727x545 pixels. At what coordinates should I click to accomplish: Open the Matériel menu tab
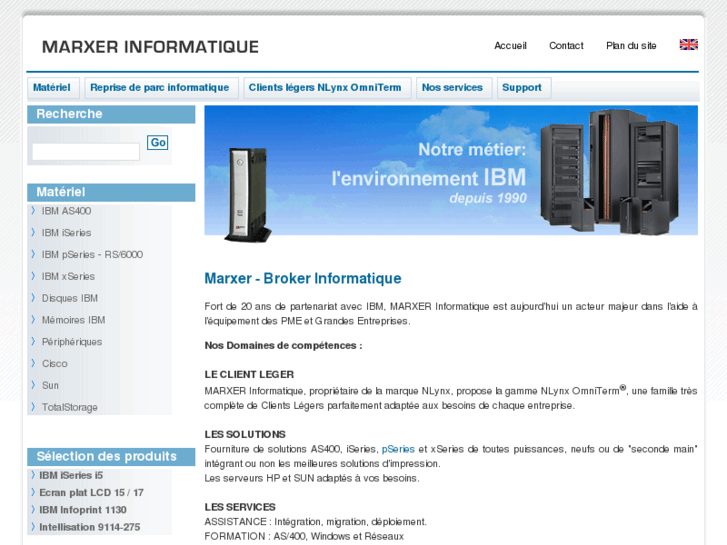point(52,88)
